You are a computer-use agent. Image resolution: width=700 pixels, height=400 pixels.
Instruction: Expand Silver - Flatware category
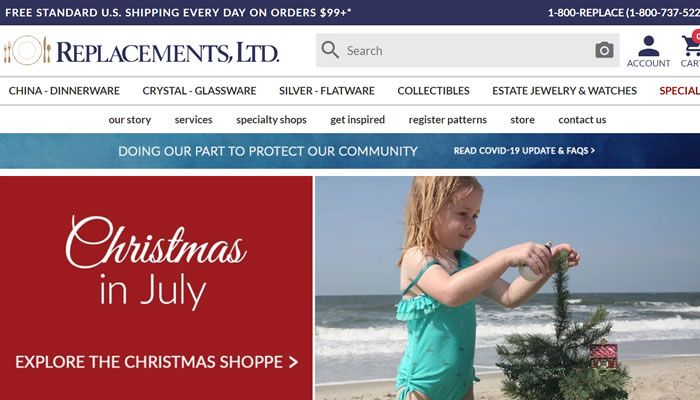click(x=327, y=91)
